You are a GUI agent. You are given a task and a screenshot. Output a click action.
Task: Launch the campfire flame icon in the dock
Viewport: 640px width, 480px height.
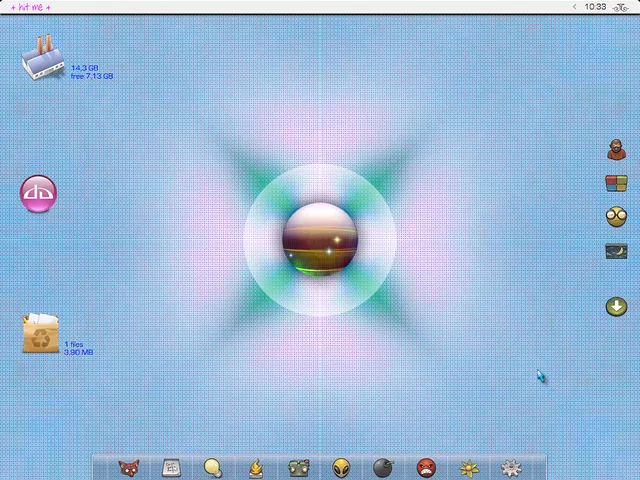[x=256, y=467]
